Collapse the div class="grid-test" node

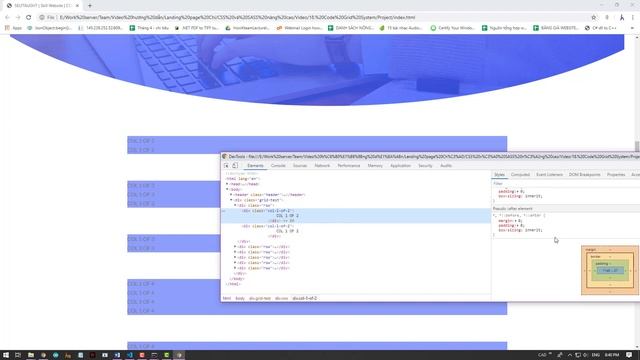click(231, 200)
